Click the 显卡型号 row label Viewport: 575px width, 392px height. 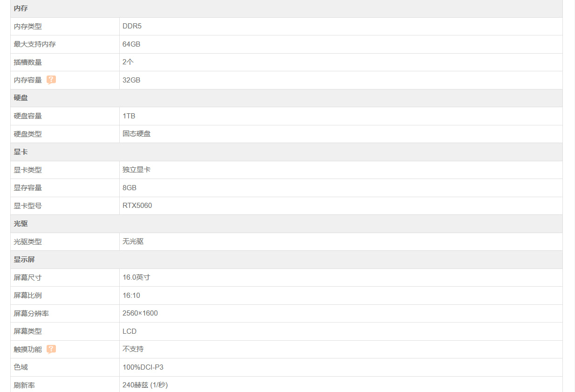[x=28, y=206]
